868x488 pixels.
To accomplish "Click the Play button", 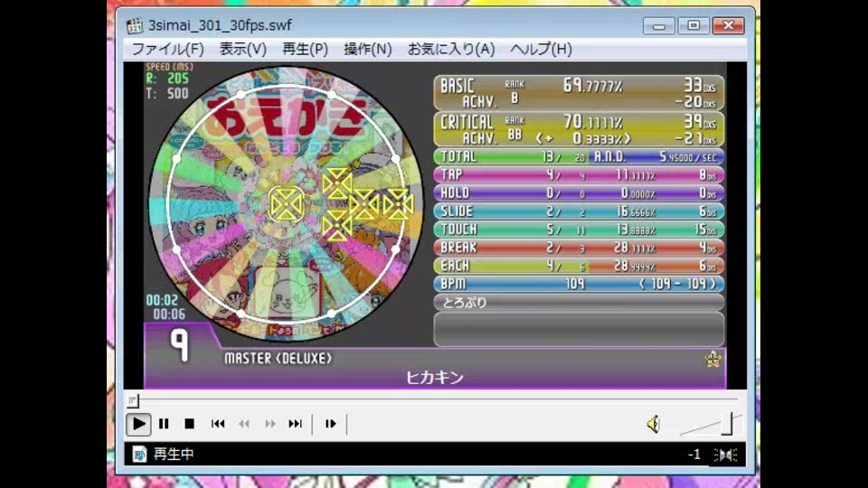I will 138,425.
